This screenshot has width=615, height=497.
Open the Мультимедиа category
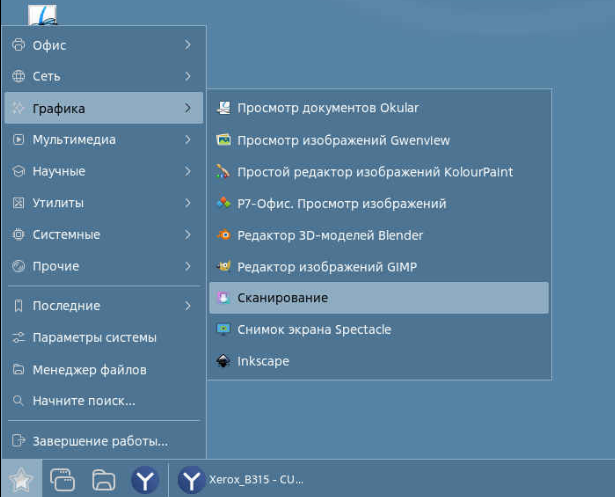[x=104, y=140]
